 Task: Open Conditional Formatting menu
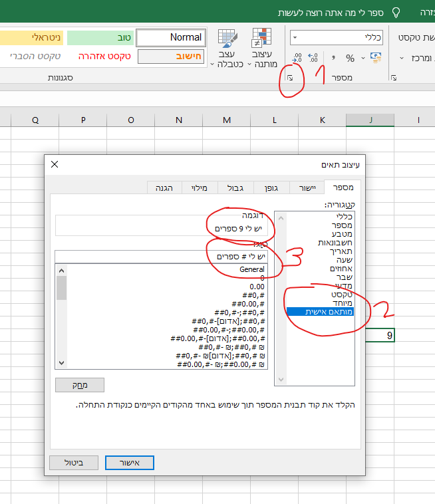tap(263, 48)
